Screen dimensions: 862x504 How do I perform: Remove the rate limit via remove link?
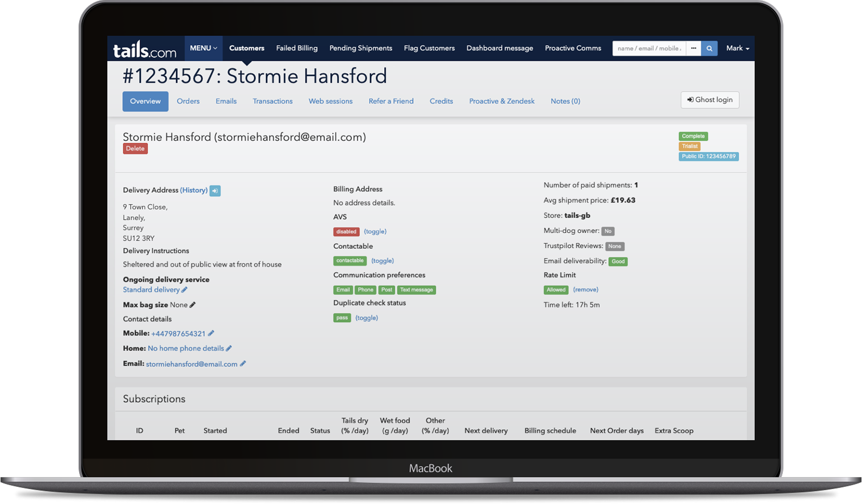(586, 290)
